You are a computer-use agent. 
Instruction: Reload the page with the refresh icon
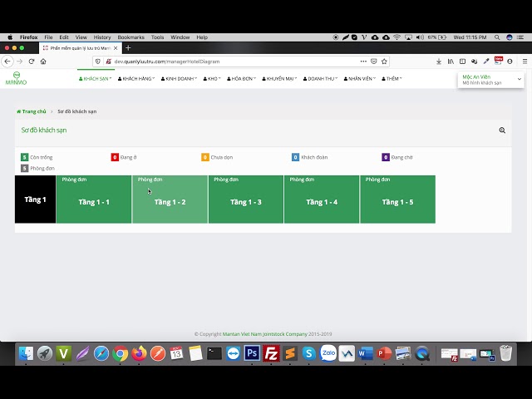pyautogui.click(x=32, y=62)
